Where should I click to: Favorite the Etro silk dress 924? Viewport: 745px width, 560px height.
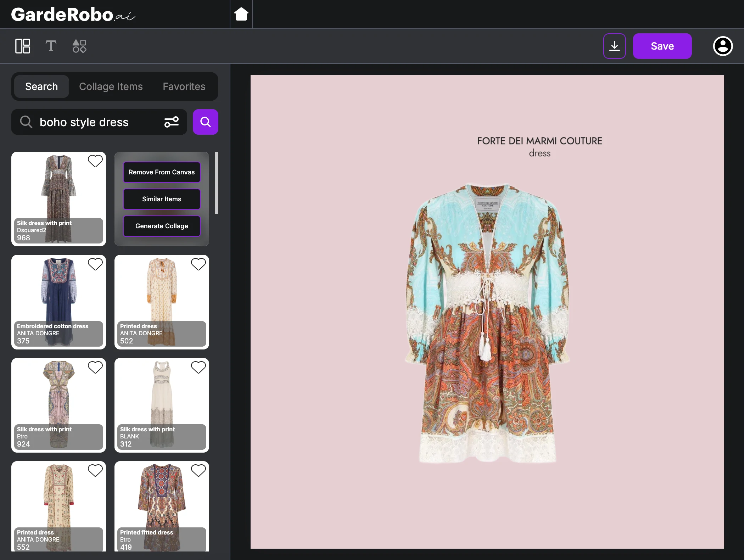95,368
